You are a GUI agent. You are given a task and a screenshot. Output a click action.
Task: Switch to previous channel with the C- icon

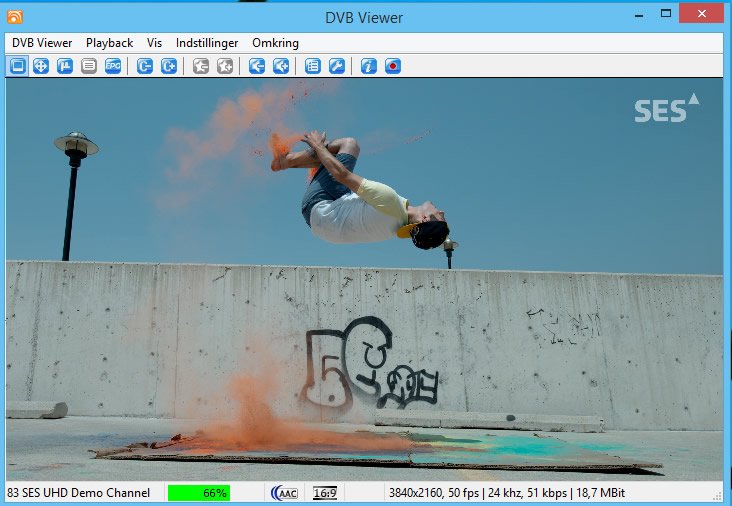145,66
